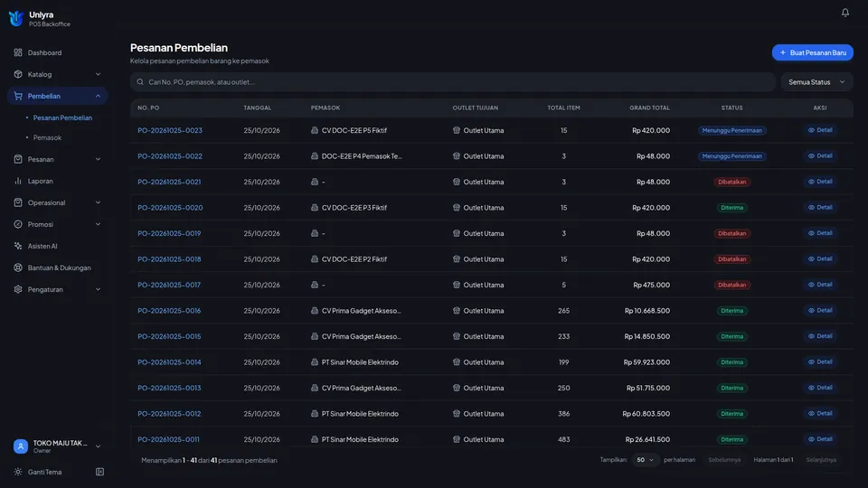
Task: Click the Pembelian cart icon
Action: (18, 96)
